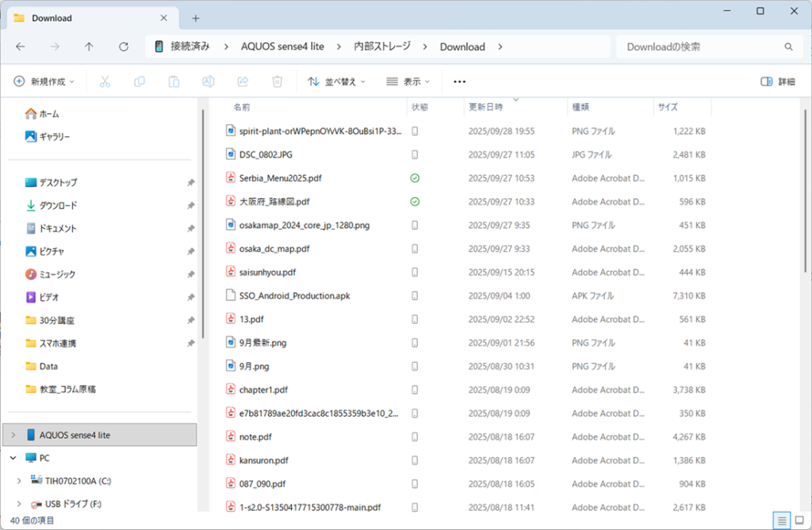Viewport: 812px width, 530px height.
Task: Open the See more three-dots menu
Action: pos(459,82)
